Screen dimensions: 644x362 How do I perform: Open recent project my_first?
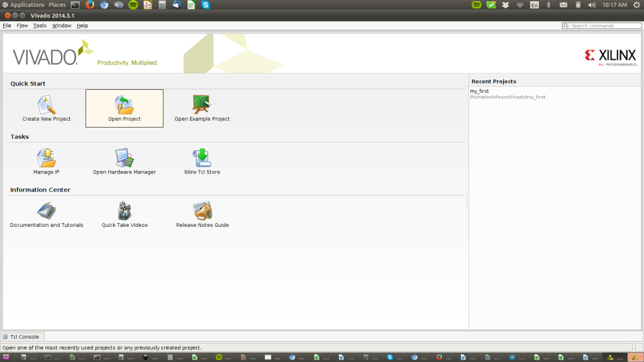point(479,91)
